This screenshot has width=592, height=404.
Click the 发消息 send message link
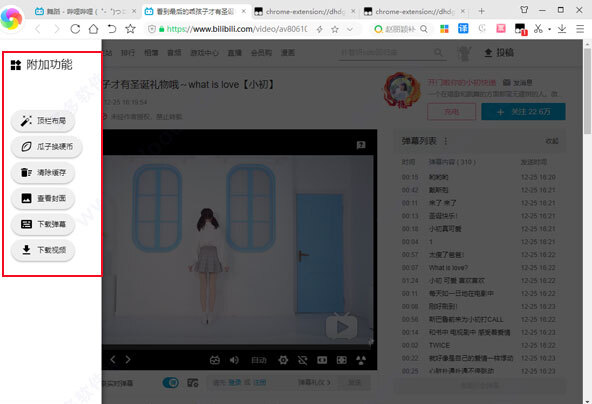tap(518, 83)
